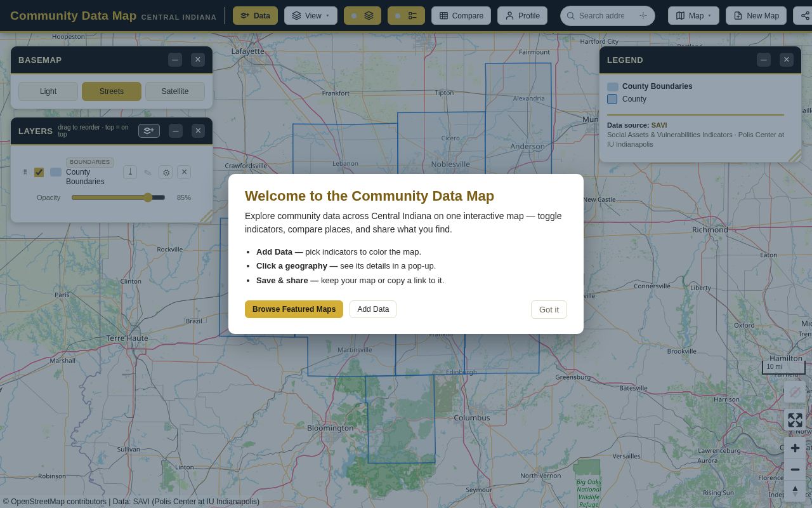This screenshot has width=812, height=508.
Task: Click the 85% opacity value
Action: [184, 197]
